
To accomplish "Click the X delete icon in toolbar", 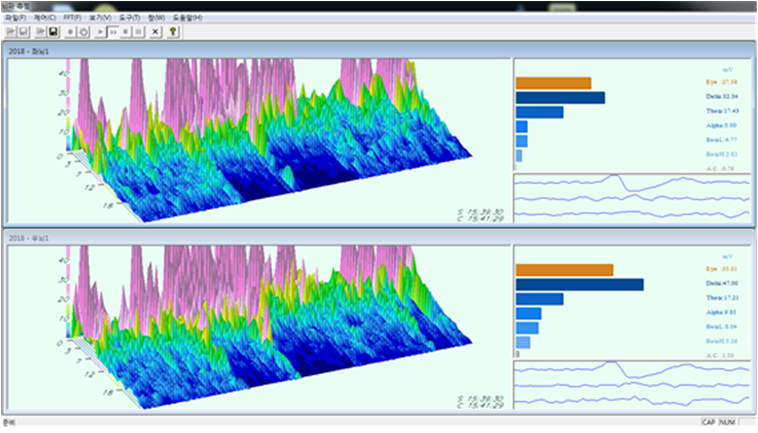I will [155, 32].
